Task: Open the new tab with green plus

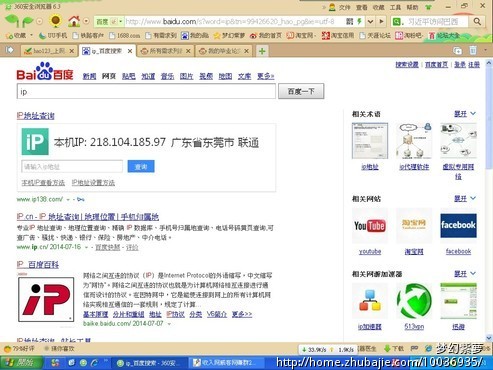Action: click(262, 51)
